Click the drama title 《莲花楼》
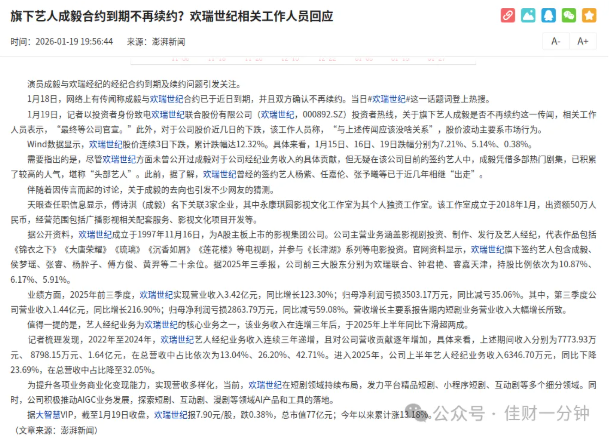Viewport: 612px width, 444px height. pos(216,249)
